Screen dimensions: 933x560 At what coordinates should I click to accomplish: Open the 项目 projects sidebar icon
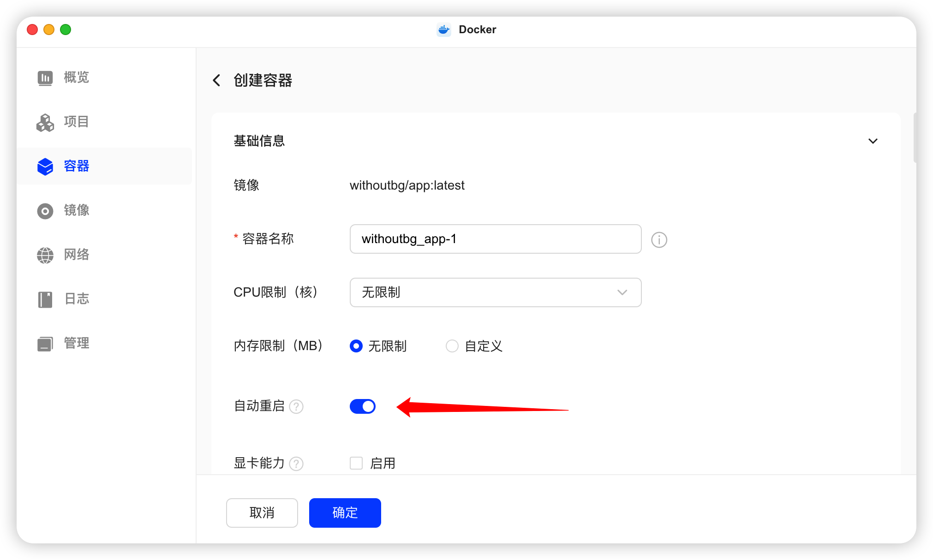tap(45, 122)
